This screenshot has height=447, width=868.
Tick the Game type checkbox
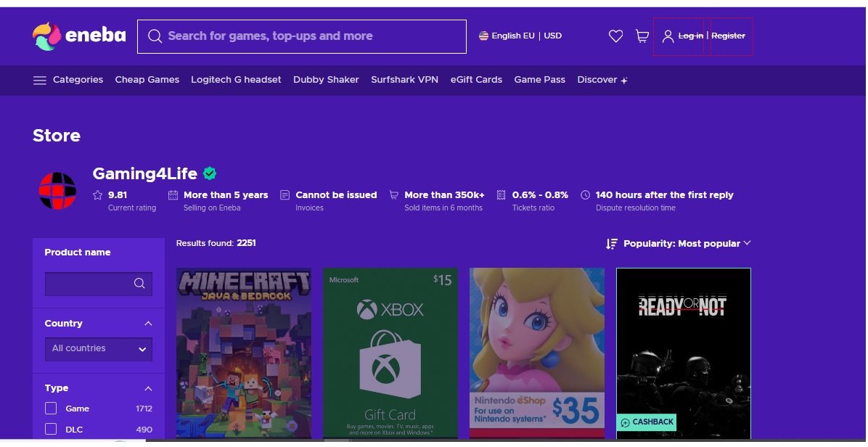51,409
